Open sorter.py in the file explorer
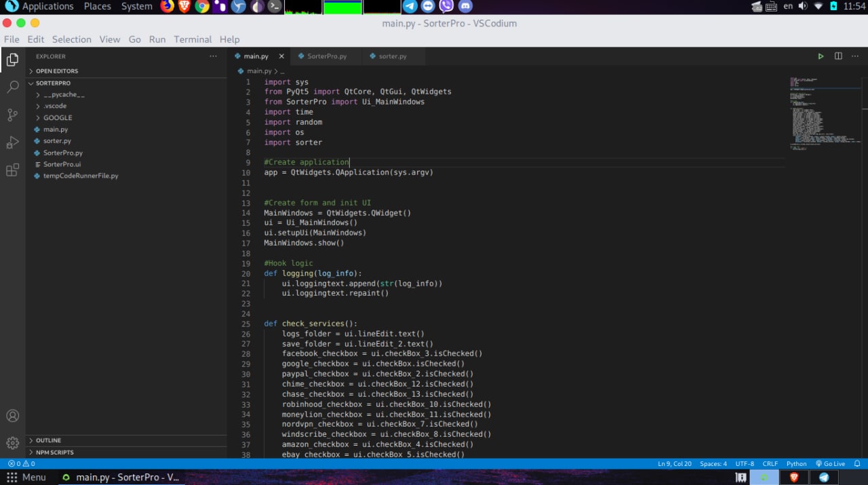Screen dimensions: 868x485 pyautogui.click(x=57, y=141)
